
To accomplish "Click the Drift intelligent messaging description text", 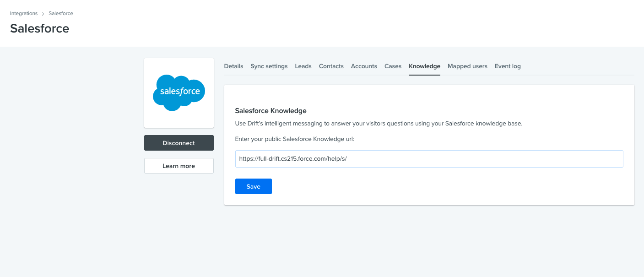I will click(379, 124).
